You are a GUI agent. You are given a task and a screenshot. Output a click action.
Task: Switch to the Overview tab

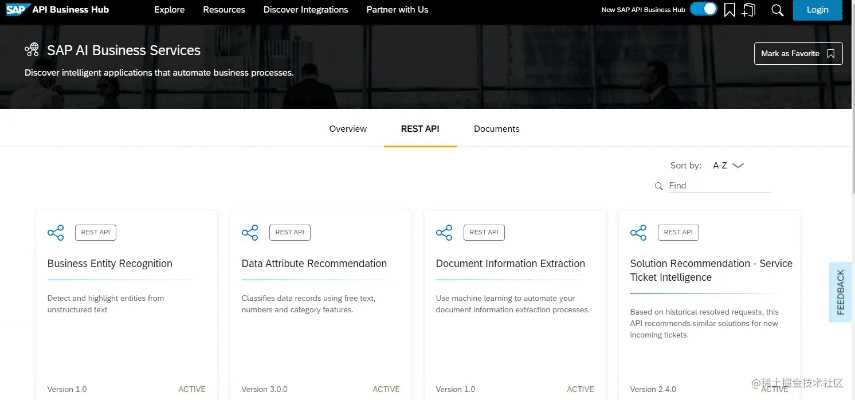pyautogui.click(x=348, y=129)
